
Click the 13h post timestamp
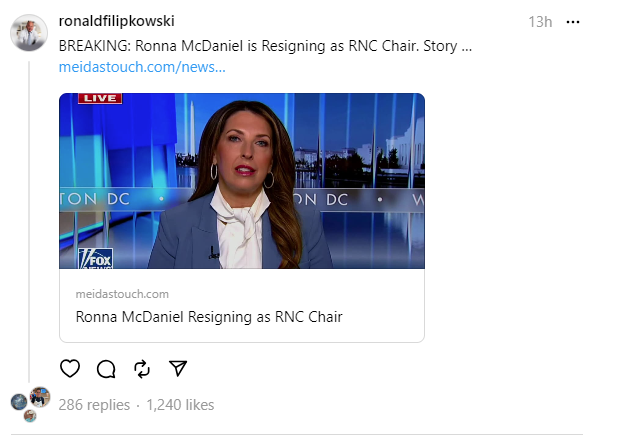pyautogui.click(x=539, y=22)
